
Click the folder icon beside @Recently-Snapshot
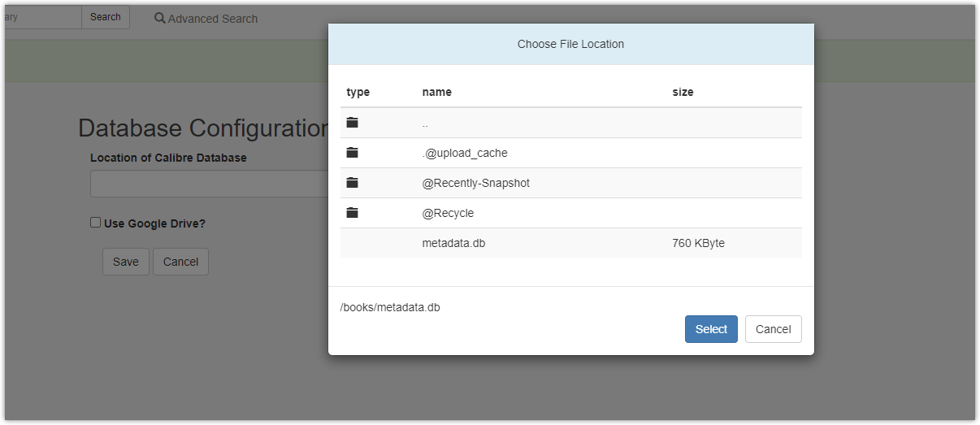[x=352, y=183]
